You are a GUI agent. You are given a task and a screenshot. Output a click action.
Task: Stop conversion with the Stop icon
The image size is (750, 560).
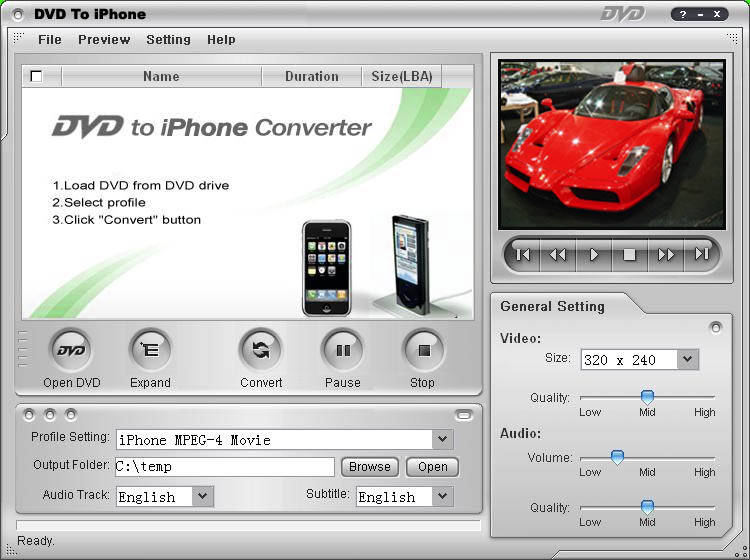423,351
